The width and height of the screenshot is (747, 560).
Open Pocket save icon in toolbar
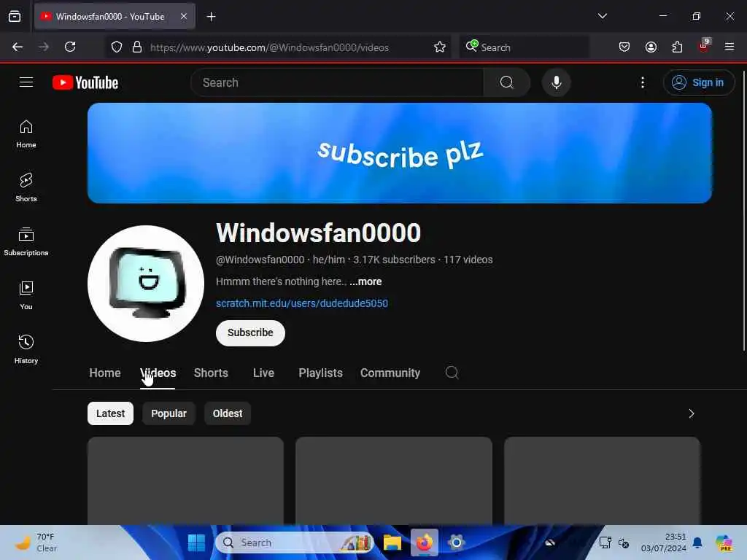point(624,47)
